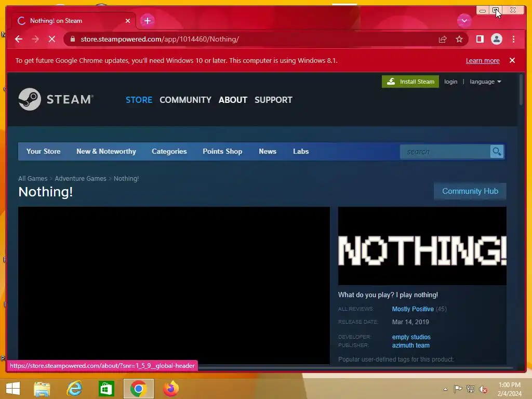Open the Windows Start button
This screenshot has height=399, width=532.
tap(13, 389)
